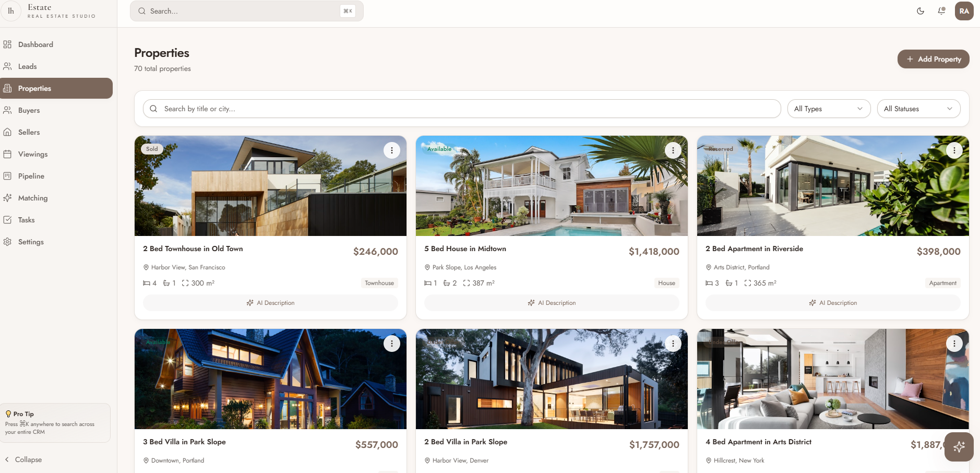The width and height of the screenshot is (980, 473).
Task: Navigate to Viewings
Action: pos(56,154)
